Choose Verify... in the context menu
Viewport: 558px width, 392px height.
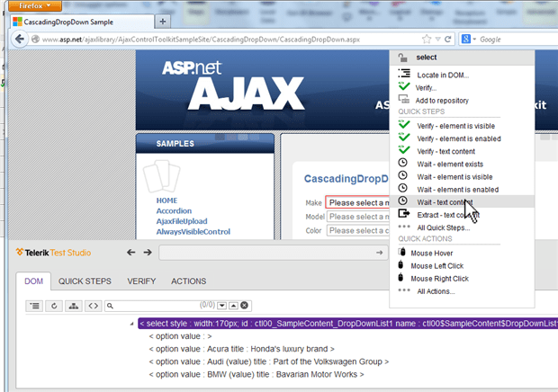point(426,88)
